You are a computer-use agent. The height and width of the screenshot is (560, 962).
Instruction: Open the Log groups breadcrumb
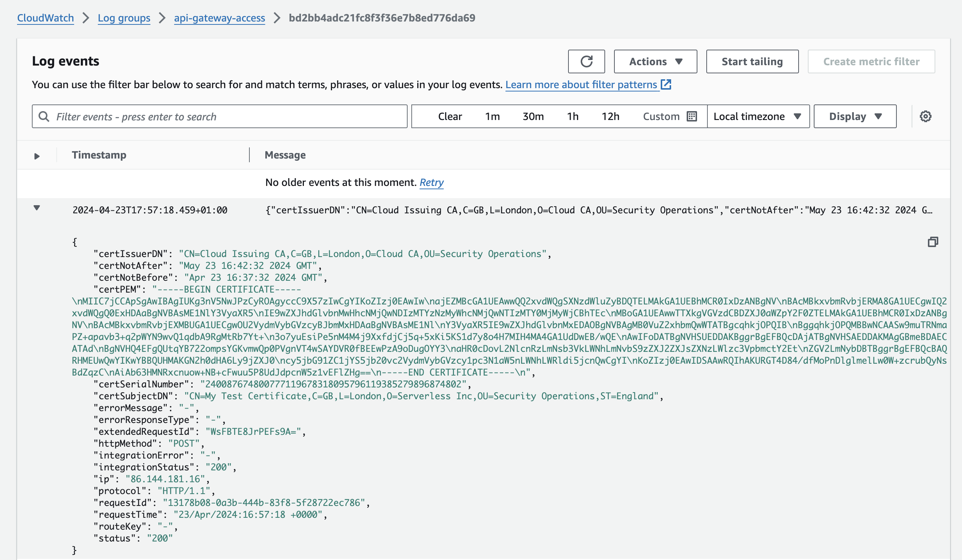pyautogui.click(x=124, y=18)
